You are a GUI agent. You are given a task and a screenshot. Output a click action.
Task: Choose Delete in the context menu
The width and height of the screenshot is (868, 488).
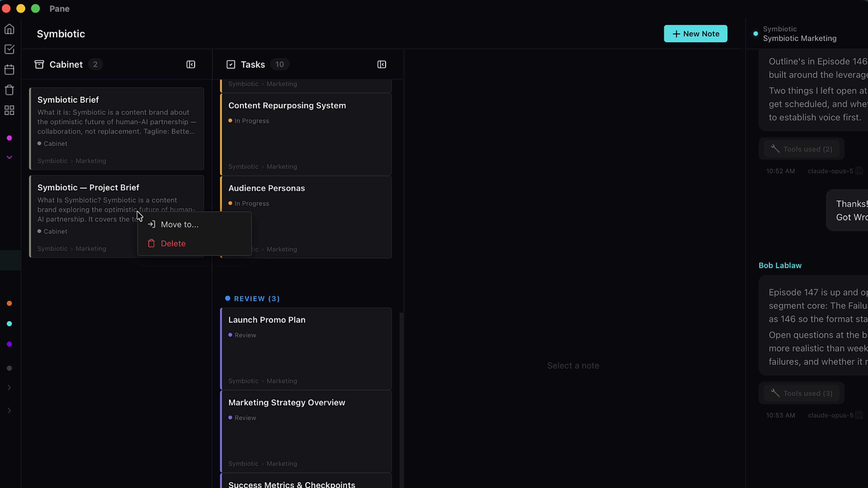pos(194,244)
